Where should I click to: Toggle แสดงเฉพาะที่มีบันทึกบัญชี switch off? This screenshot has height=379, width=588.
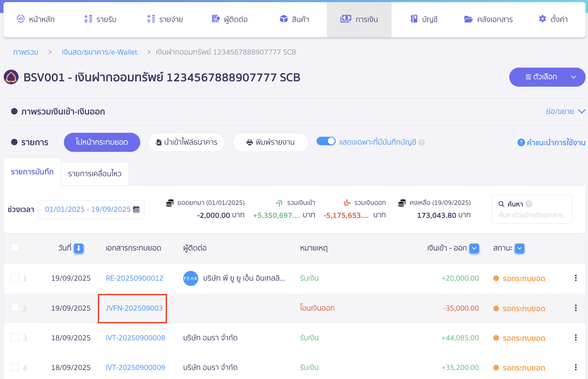pyautogui.click(x=326, y=142)
